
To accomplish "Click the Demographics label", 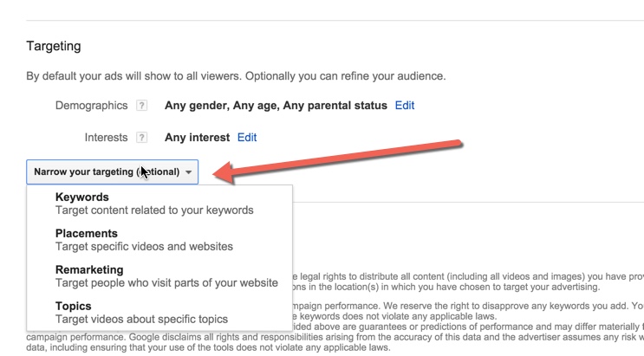I will coord(91,106).
